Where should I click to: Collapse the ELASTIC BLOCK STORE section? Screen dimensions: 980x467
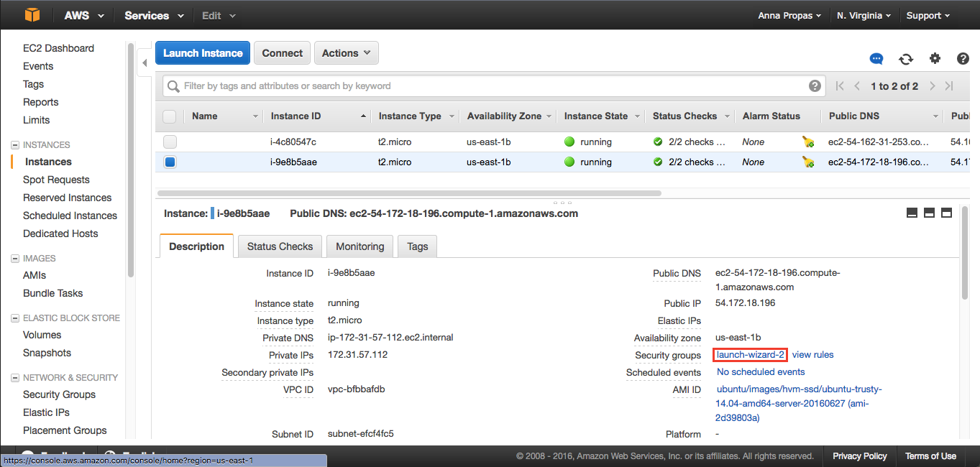point(15,318)
